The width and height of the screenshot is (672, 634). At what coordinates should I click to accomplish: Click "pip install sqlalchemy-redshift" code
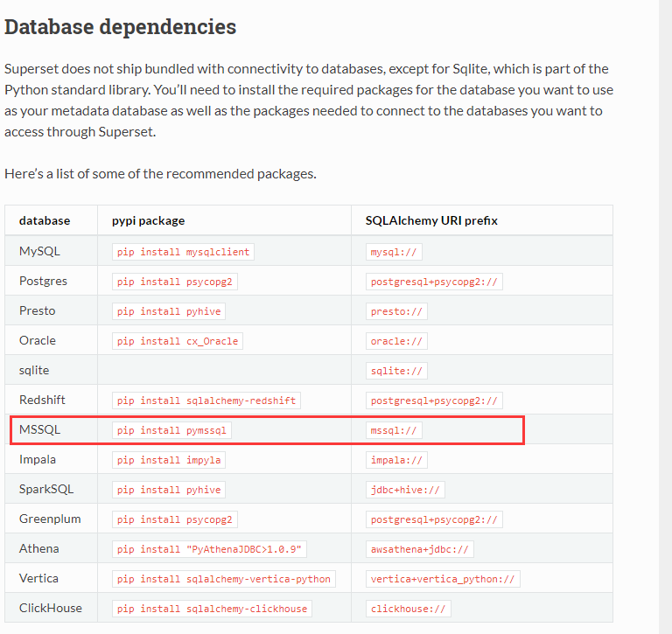(x=206, y=401)
